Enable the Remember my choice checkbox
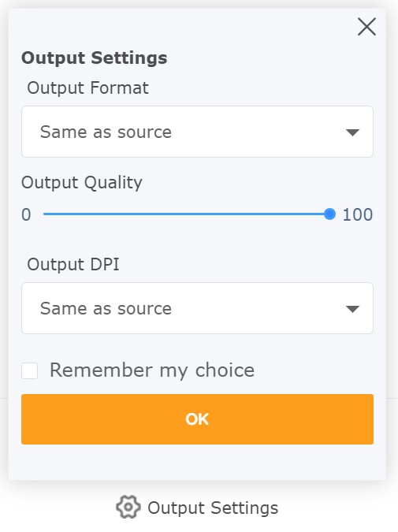The image size is (398, 532). 29,370
